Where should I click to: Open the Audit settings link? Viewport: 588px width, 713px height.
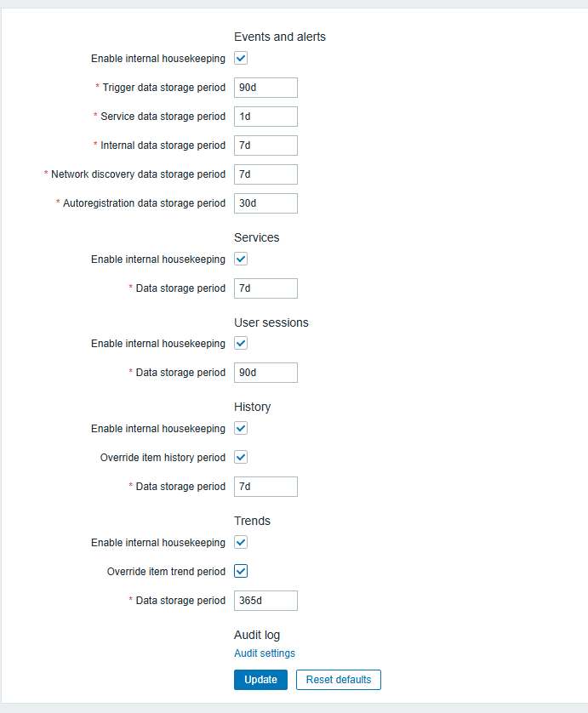coord(265,653)
